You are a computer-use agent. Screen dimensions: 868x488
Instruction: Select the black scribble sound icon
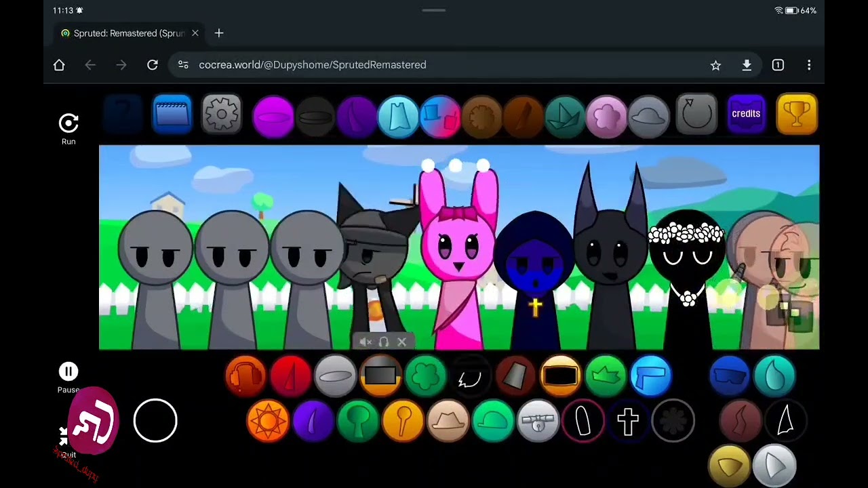coord(471,376)
